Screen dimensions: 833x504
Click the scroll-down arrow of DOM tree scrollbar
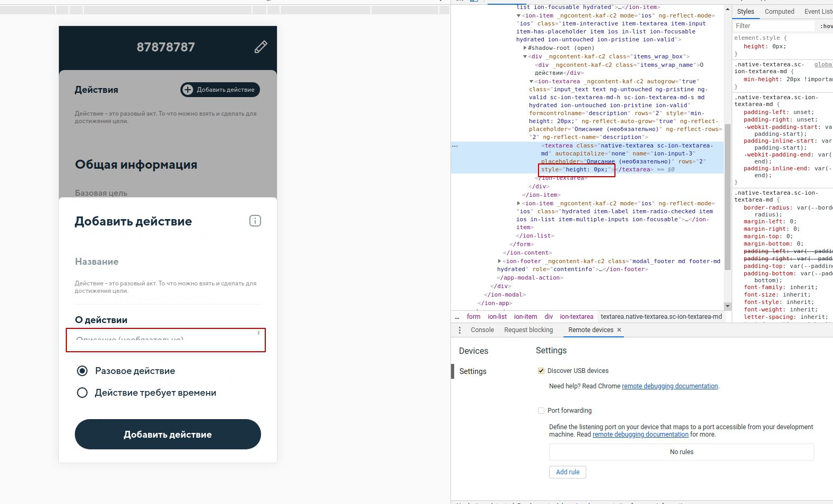(728, 307)
